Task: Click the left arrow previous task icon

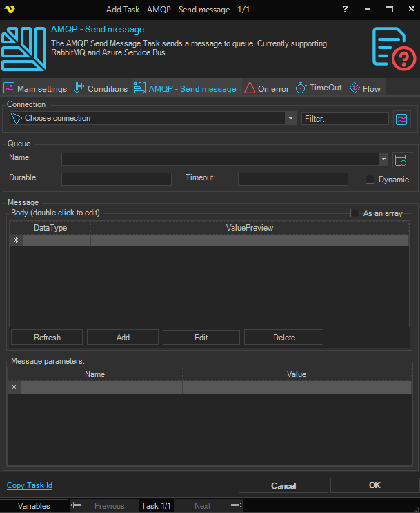Action: click(x=77, y=505)
